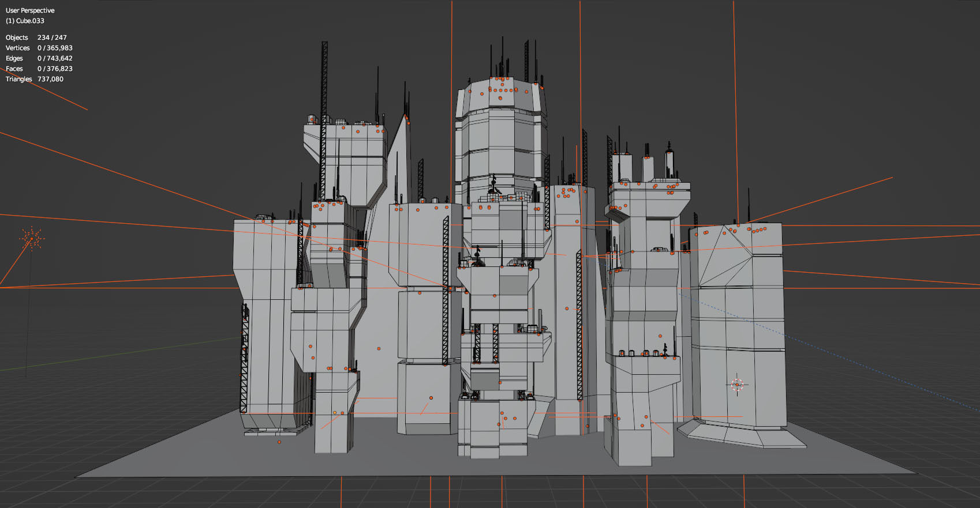Click the "Edges 0 / 743,642" statistic

point(39,58)
